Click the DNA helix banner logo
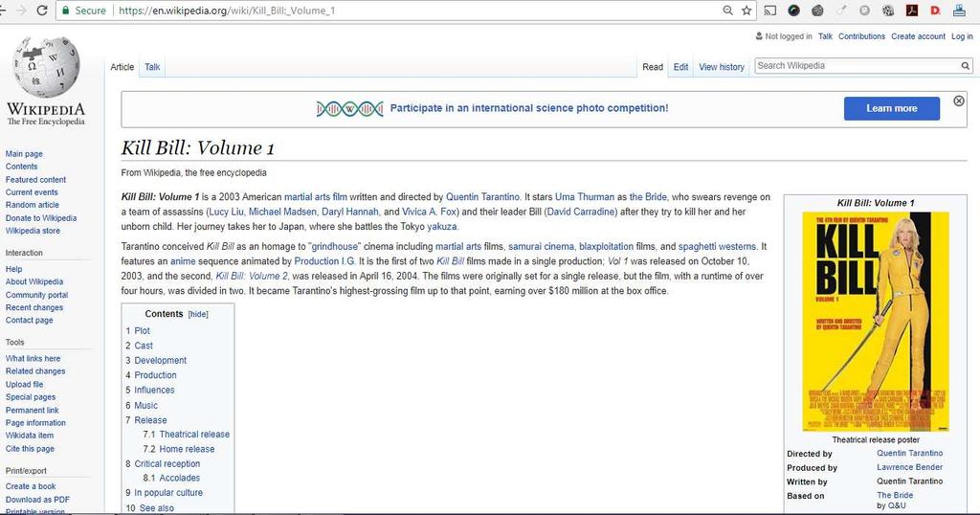Viewport: 980px width, 515px height. tap(350, 109)
